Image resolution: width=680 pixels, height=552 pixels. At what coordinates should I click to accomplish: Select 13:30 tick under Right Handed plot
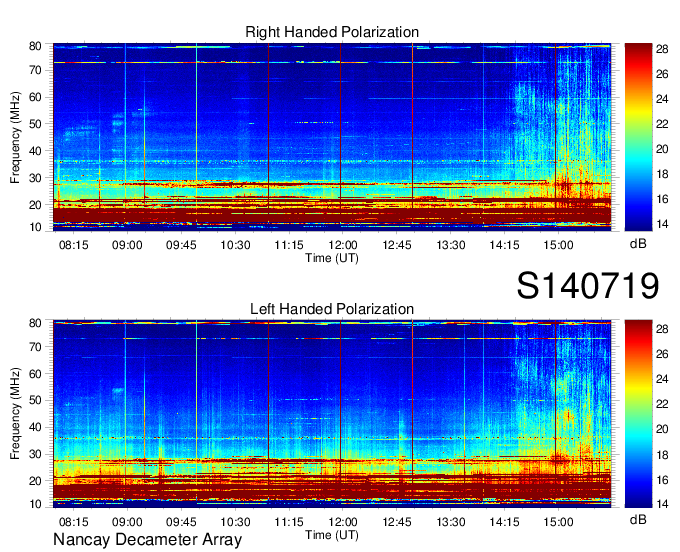(x=451, y=245)
